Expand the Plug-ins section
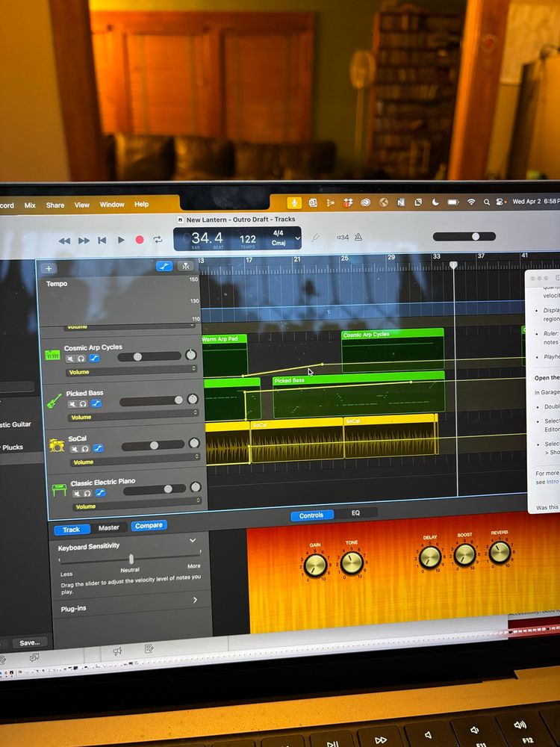This screenshot has height=747, width=560. click(x=195, y=600)
